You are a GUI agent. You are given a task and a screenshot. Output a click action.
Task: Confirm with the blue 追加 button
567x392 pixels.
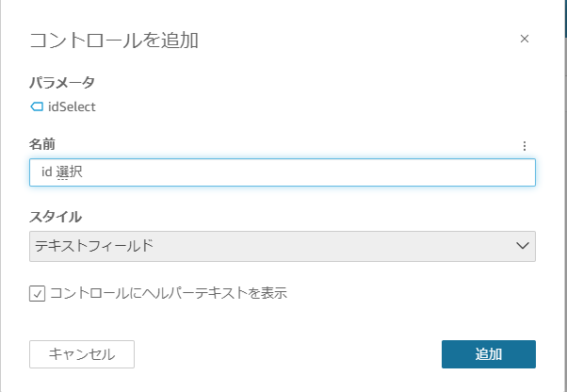488,354
